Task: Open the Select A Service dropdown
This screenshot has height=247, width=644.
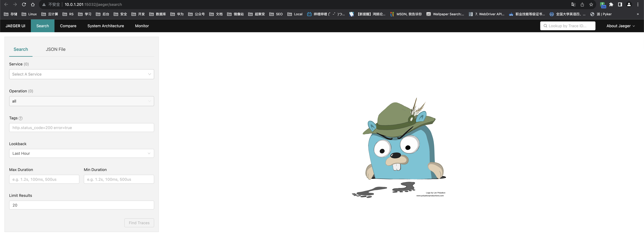Action: pyautogui.click(x=81, y=74)
